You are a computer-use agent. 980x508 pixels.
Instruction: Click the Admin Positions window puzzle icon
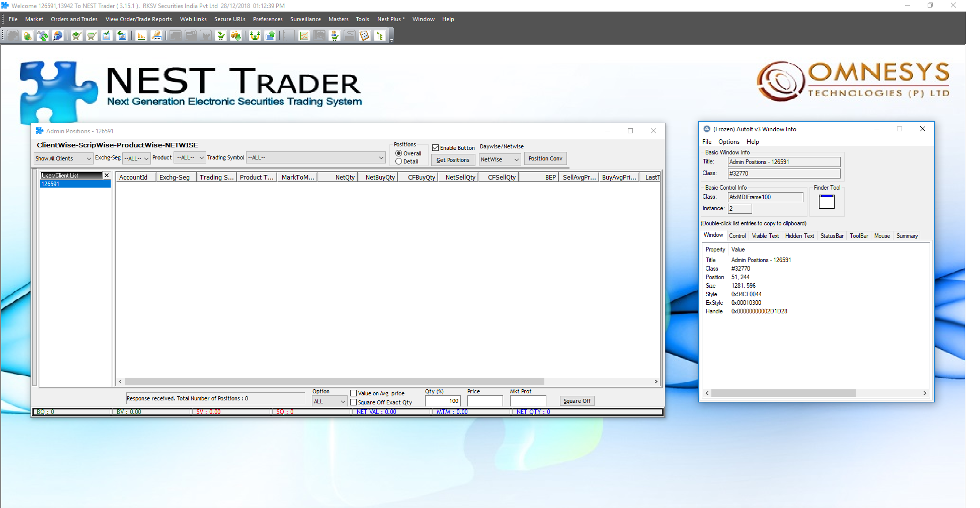point(39,131)
